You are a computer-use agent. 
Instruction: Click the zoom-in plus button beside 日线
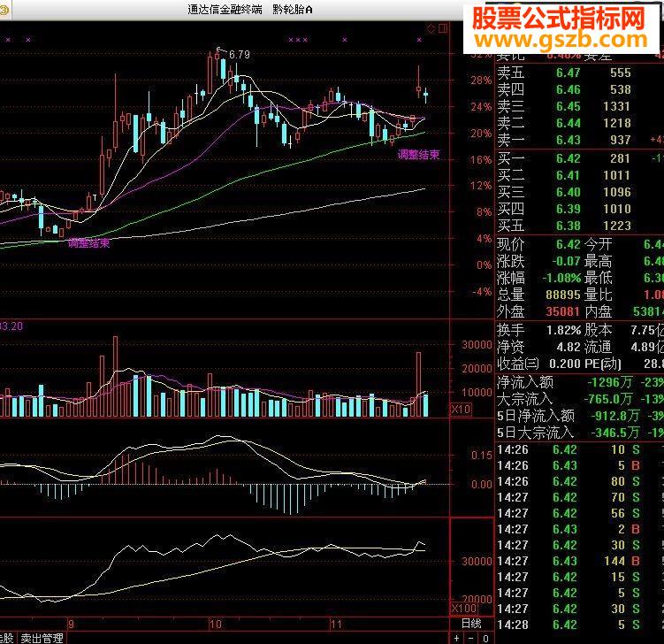[x=456, y=638]
